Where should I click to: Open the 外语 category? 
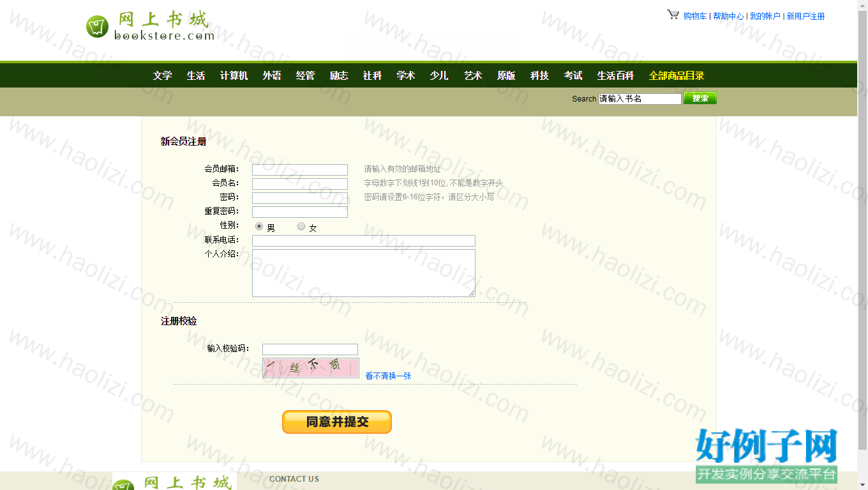click(x=272, y=75)
